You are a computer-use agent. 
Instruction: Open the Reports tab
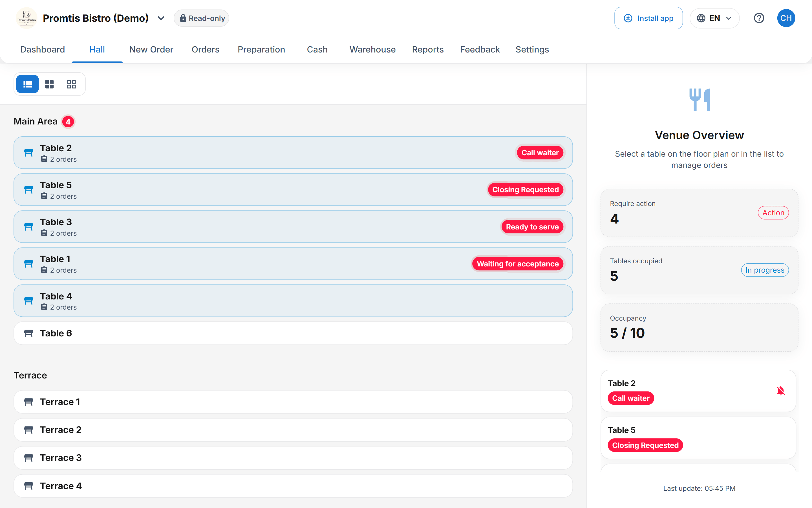(428, 49)
